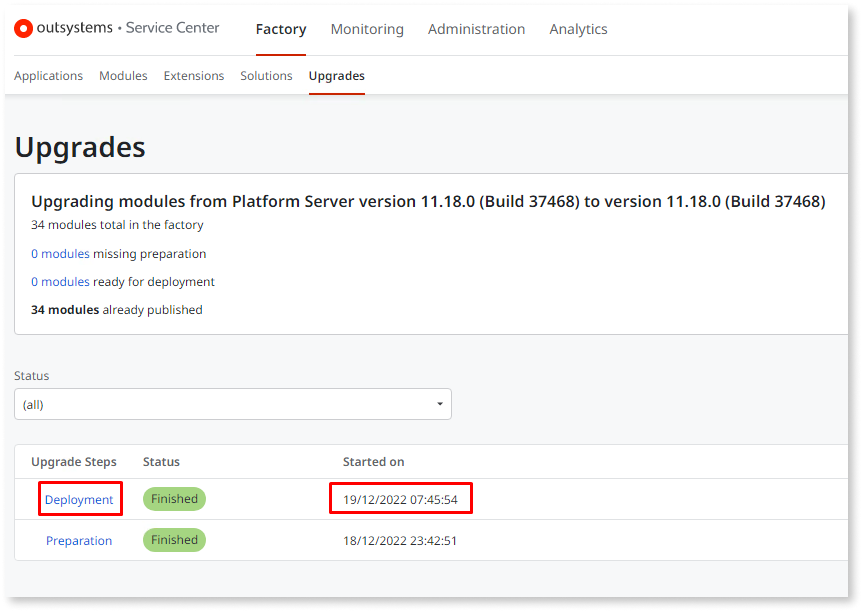Click the dropdown arrow on the Status filter
Image resolution: width=863 pixels, height=612 pixels.
(439, 403)
